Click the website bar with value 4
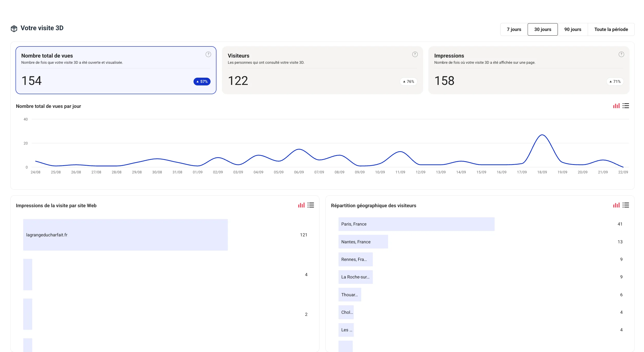The height and width of the screenshot is (352, 644). [28, 275]
